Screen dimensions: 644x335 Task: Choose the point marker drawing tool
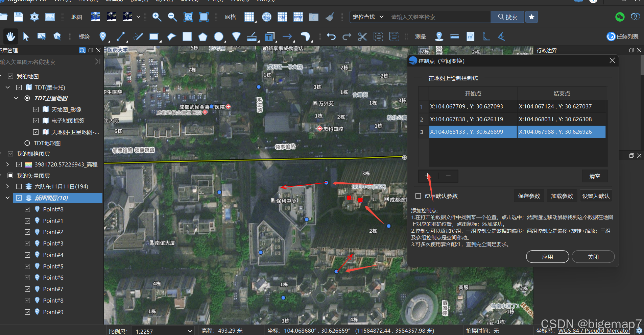(103, 36)
